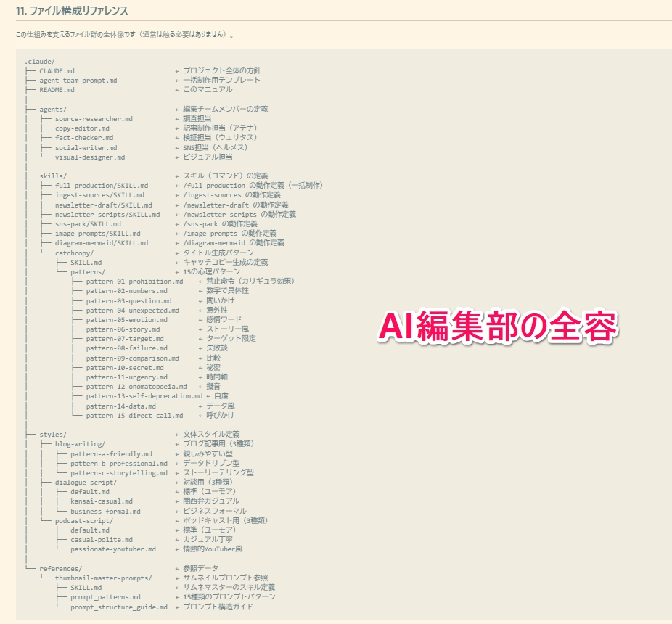Screen dimensions: 672x624
Task: Click "pattern-b-professional.md" file
Action: (119, 464)
